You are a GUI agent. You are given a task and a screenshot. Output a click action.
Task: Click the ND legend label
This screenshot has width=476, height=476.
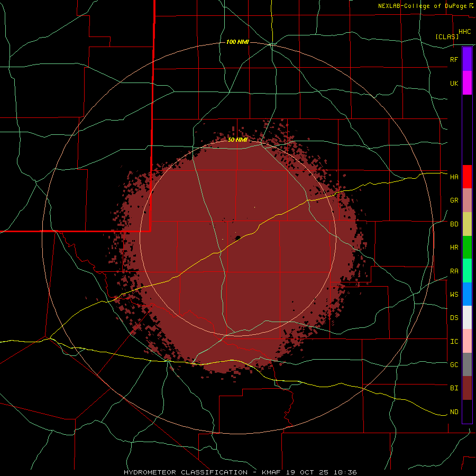pos(454,412)
